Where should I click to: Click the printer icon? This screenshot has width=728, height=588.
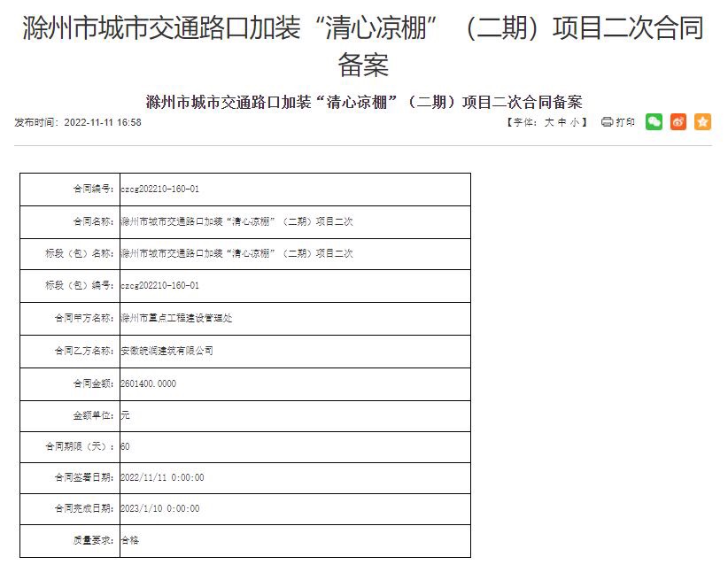click(607, 122)
